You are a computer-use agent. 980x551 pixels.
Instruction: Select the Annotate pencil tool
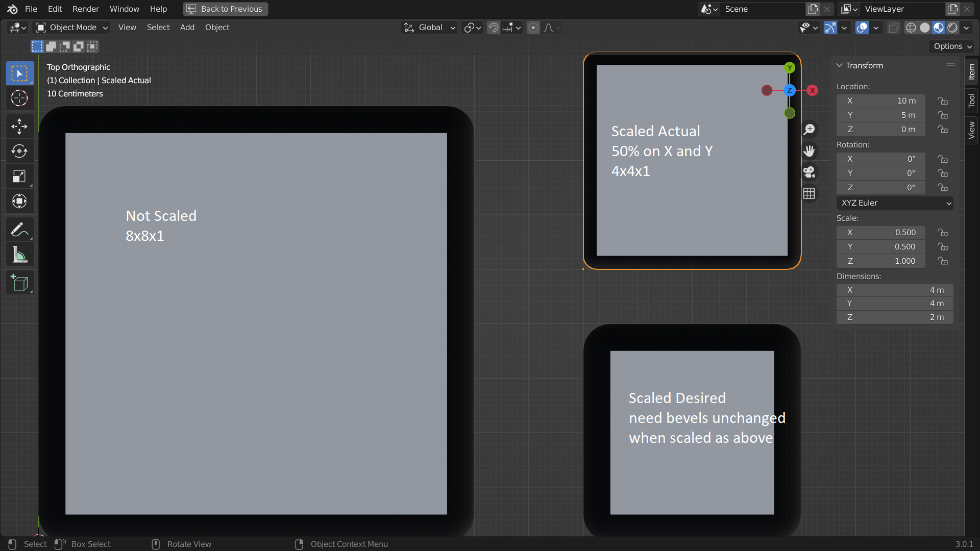(19, 230)
